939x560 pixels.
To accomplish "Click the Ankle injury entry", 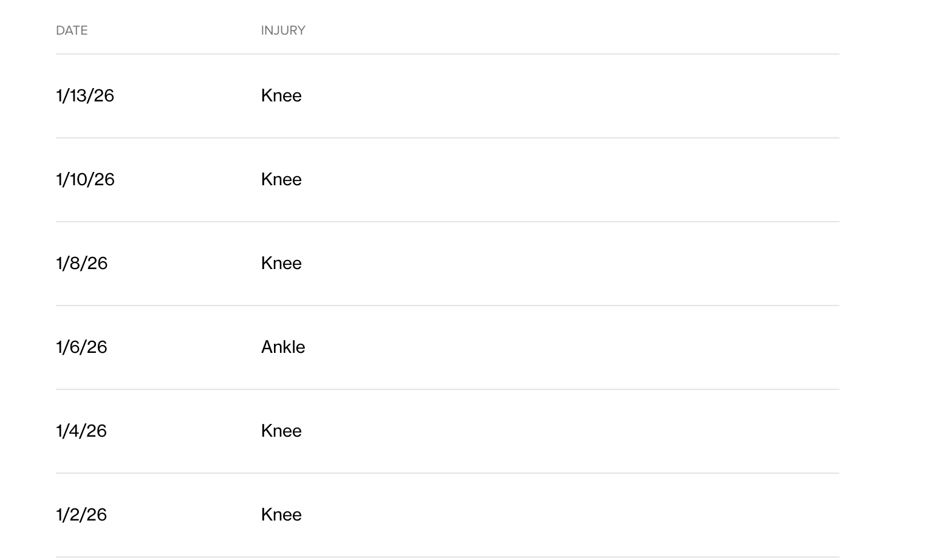I will tap(283, 347).
